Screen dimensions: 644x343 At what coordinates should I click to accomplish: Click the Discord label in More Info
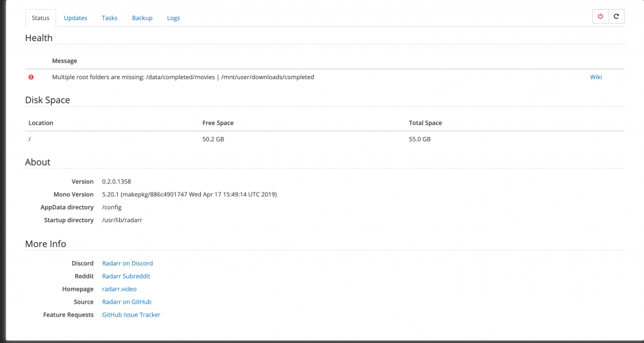point(82,263)
